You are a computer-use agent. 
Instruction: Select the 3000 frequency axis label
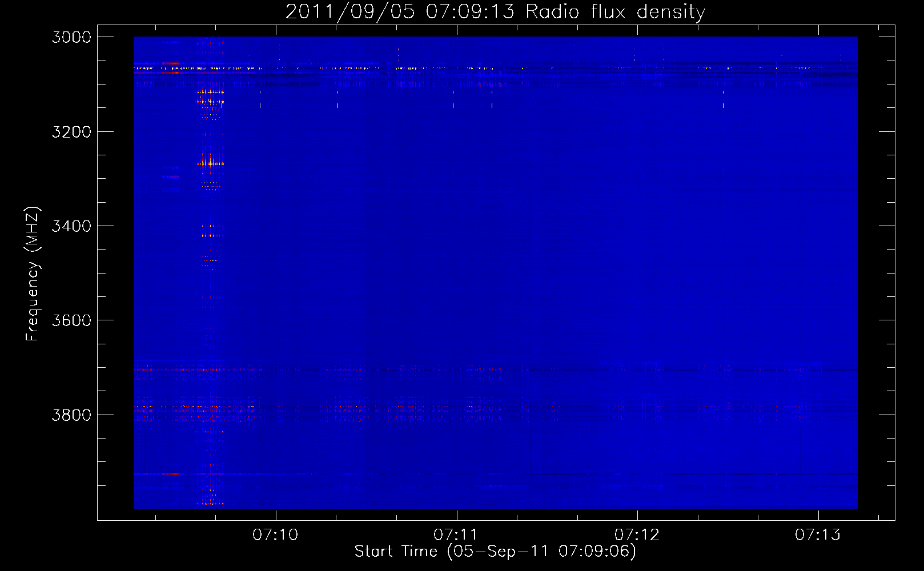(x=71, y=37)
